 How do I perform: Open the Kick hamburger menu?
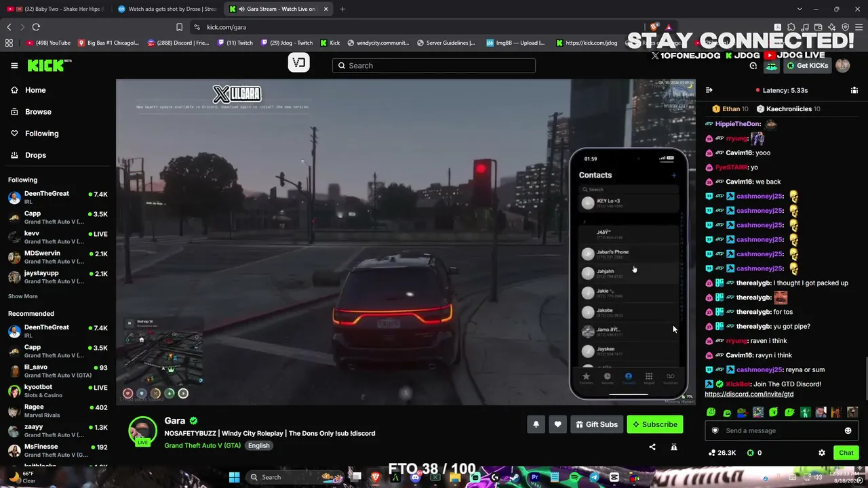point(14,66)
